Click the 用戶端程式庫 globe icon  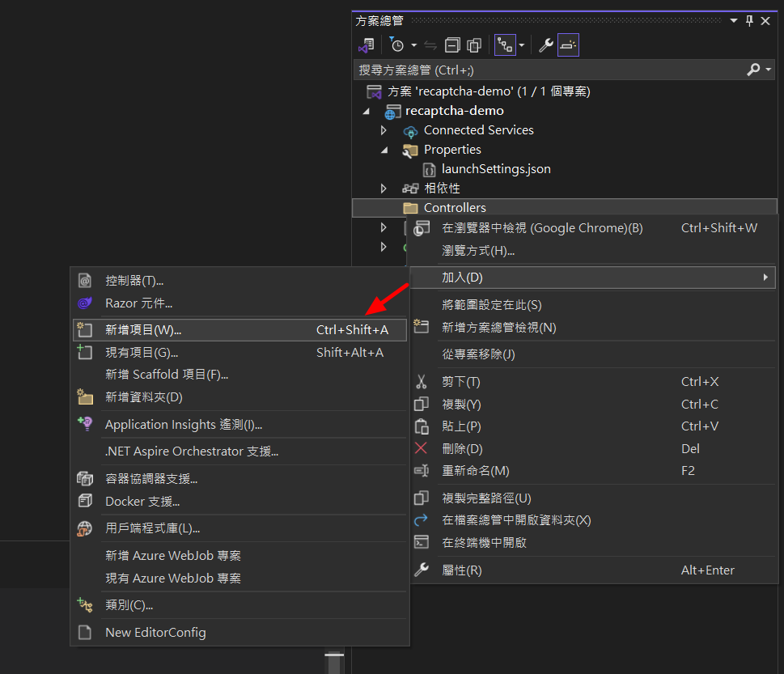point(85,528)
